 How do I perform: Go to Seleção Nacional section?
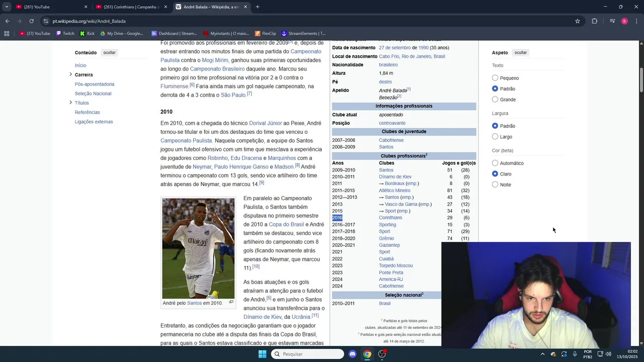93,94
